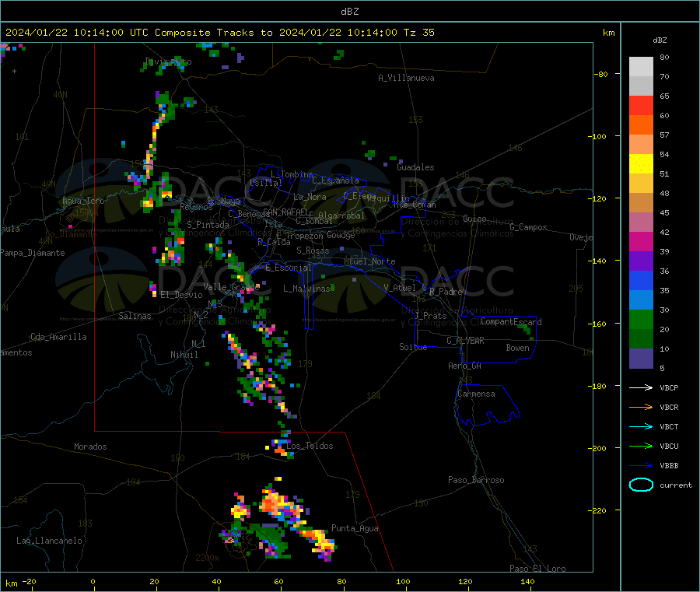Click the A_Villanueva map label
Viewport: 700px width, 592px height.
click(x=406, y=78)
